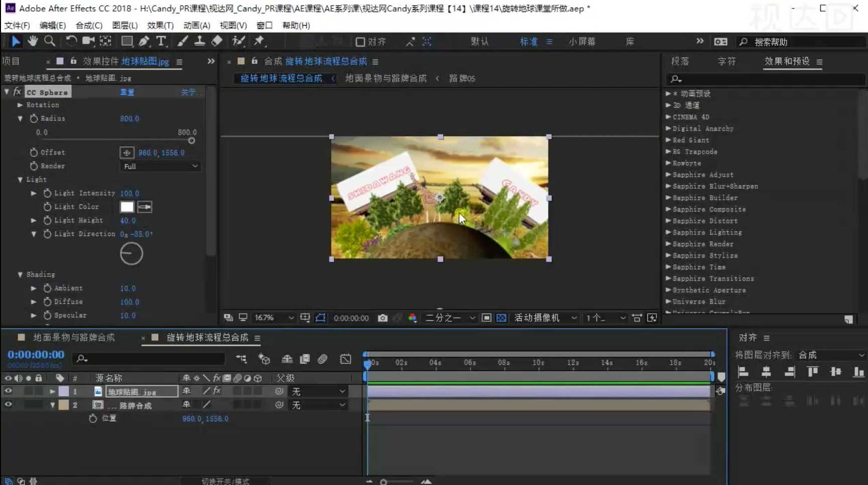Select the Rotation tool
The width and height of the screenshot is (868, 485).
[71, 41]
